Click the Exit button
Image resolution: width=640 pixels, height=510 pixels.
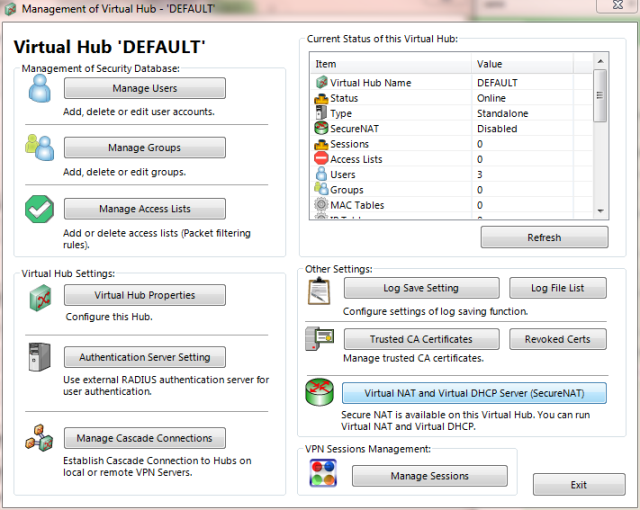click(x=579, y=485)
